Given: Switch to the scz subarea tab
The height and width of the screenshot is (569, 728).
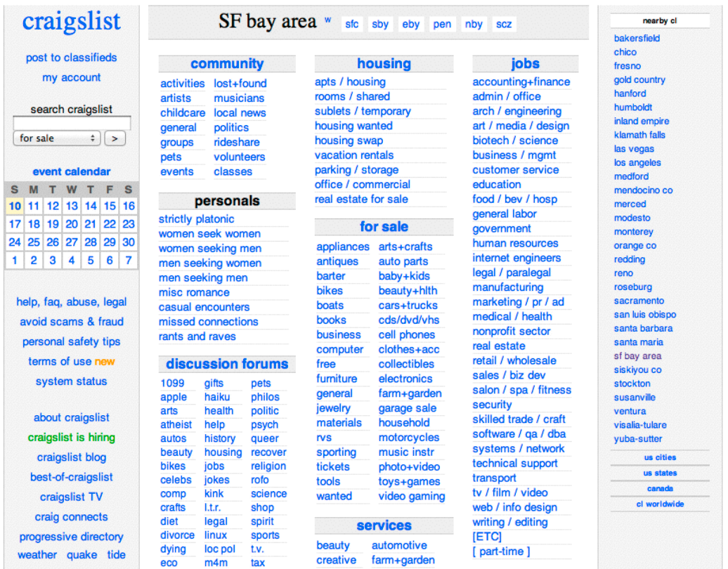Looking at the screenshot, I should click(505, 24).
